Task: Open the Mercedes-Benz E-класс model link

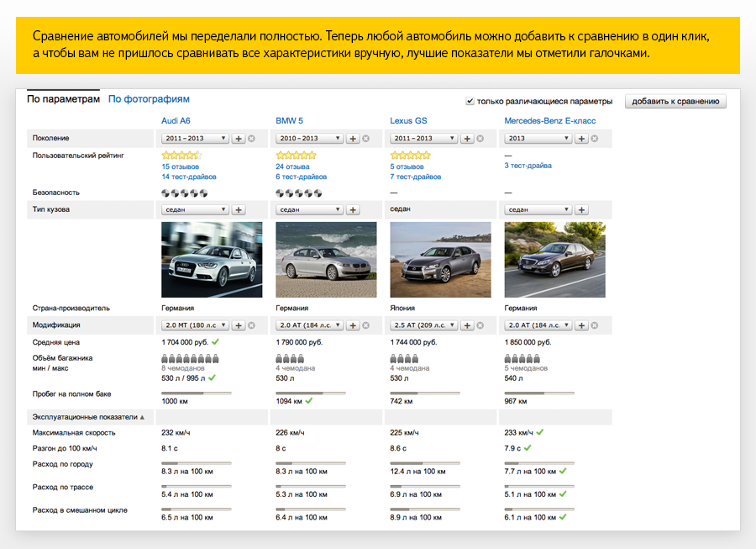Action: [550, 120]
